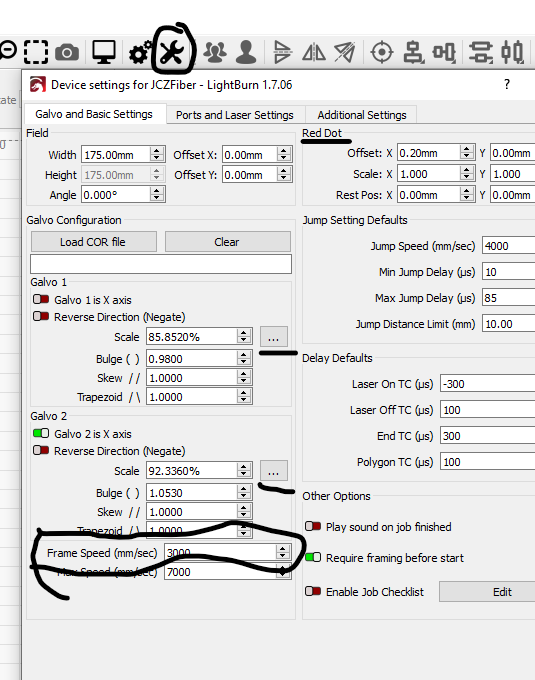Click Galvo 1 Scale stepper arrows
The width and height of the screenshot is (535, 680).
pos(244,337)
